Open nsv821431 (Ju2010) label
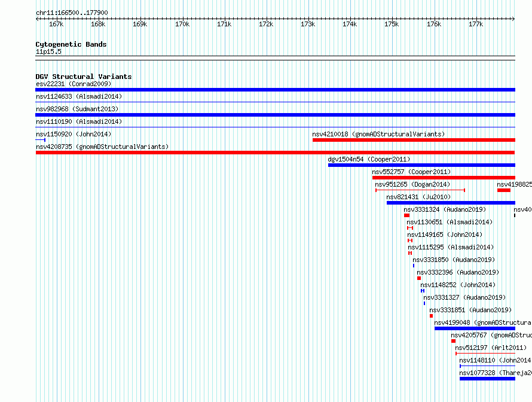 click(418, 197)
